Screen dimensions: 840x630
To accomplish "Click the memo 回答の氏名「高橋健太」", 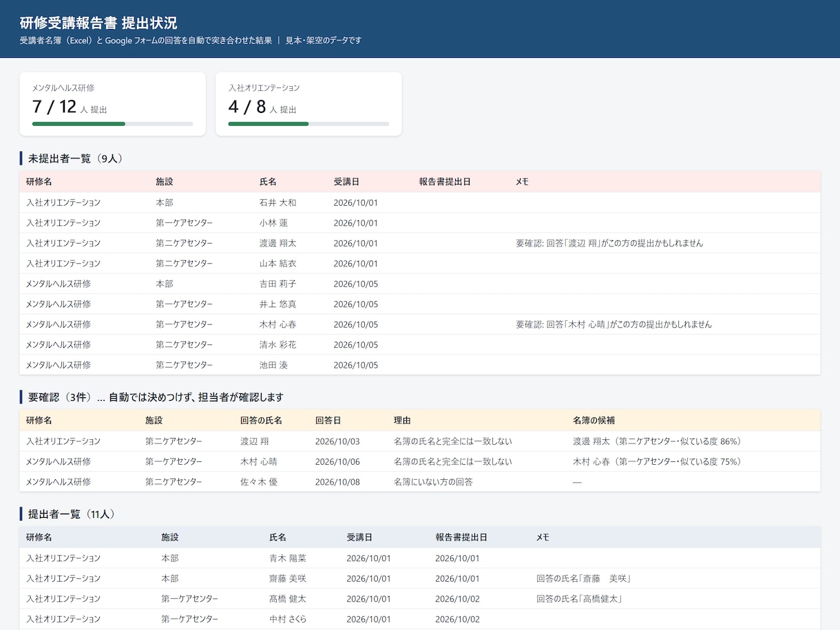I will (579, 599).
